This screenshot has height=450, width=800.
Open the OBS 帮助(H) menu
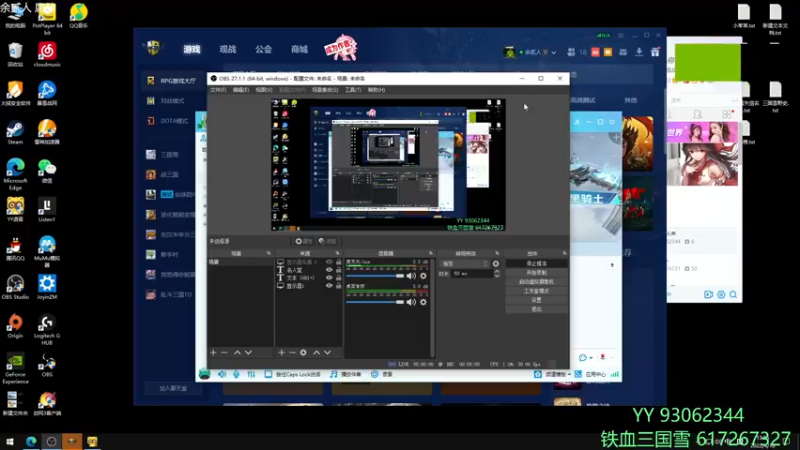click(377, 90)
